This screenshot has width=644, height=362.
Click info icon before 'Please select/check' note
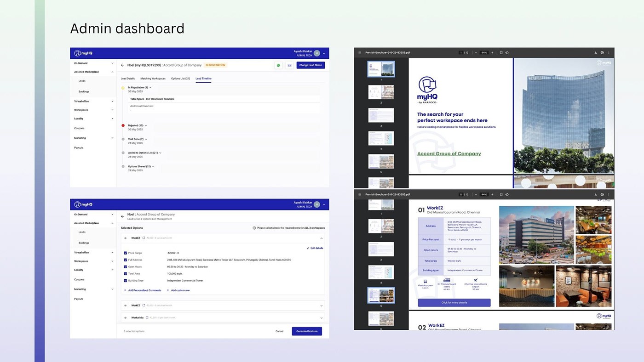(254, 228)
